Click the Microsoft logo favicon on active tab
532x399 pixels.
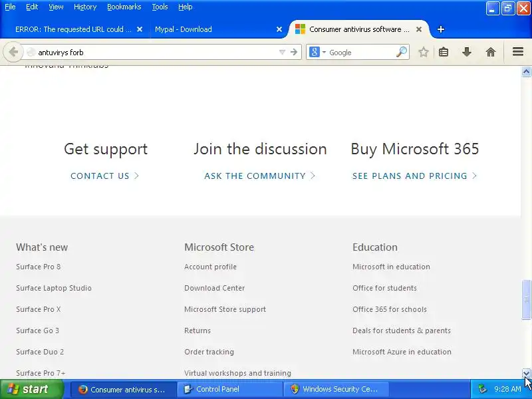coord(300,29)
